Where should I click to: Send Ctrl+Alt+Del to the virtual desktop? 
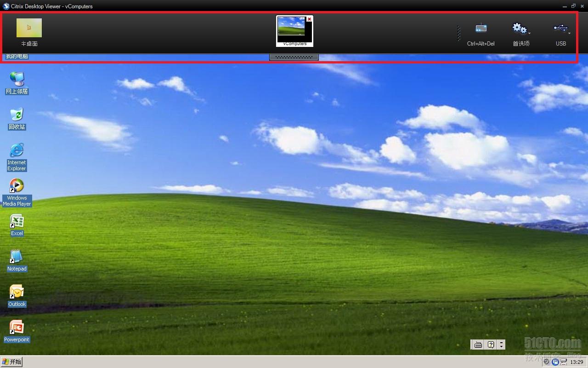(x=481, y=34)
